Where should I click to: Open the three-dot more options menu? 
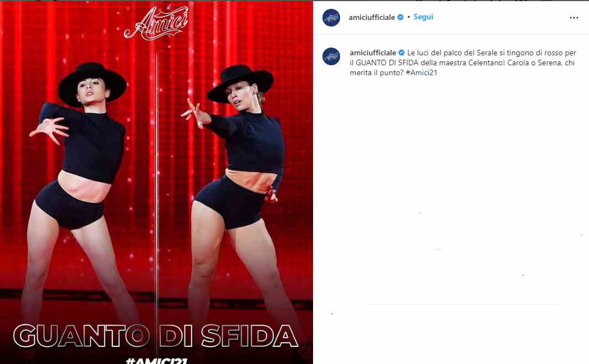click(574, 18)
